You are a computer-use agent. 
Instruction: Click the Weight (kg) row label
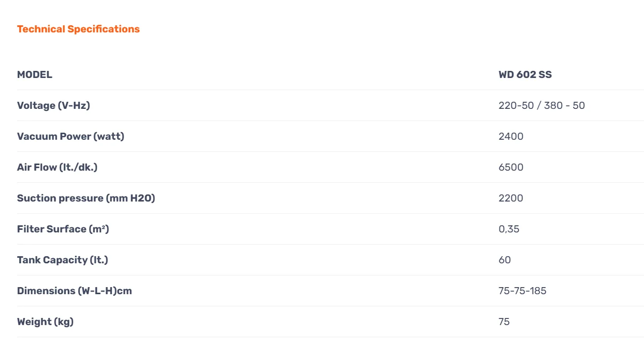[45, 322]
